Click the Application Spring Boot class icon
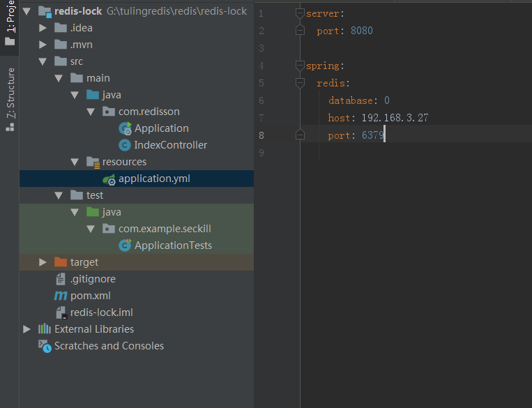This screenshot has width=532, height=408. 125,128
